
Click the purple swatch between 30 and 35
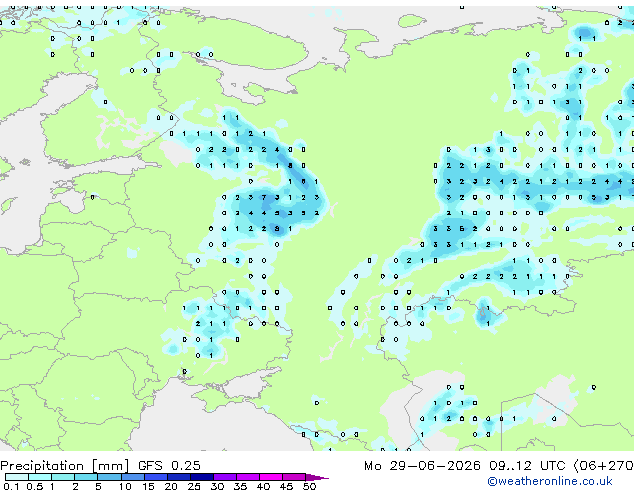[x=224, y=477]
